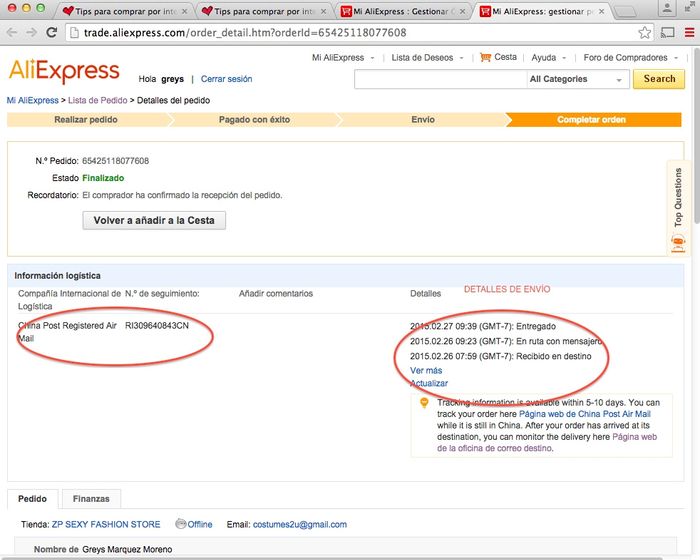The image size is (700, 560).
Task: Open the Mi AliExpress breadcrumb link
Action: (x=33, y=100)
